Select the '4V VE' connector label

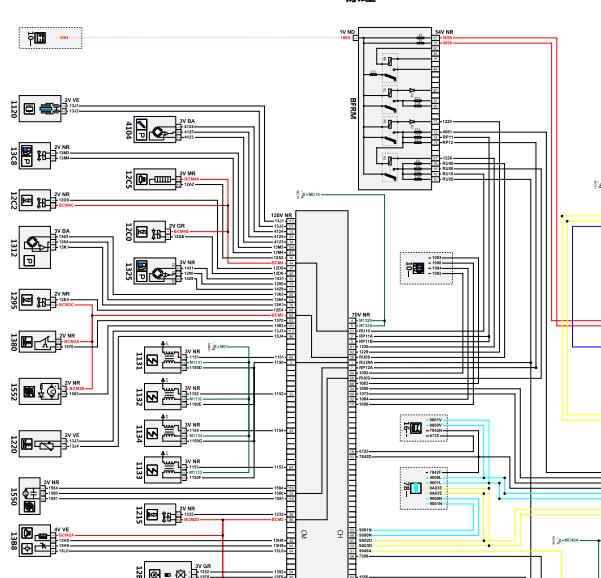(x=62, y=530)
